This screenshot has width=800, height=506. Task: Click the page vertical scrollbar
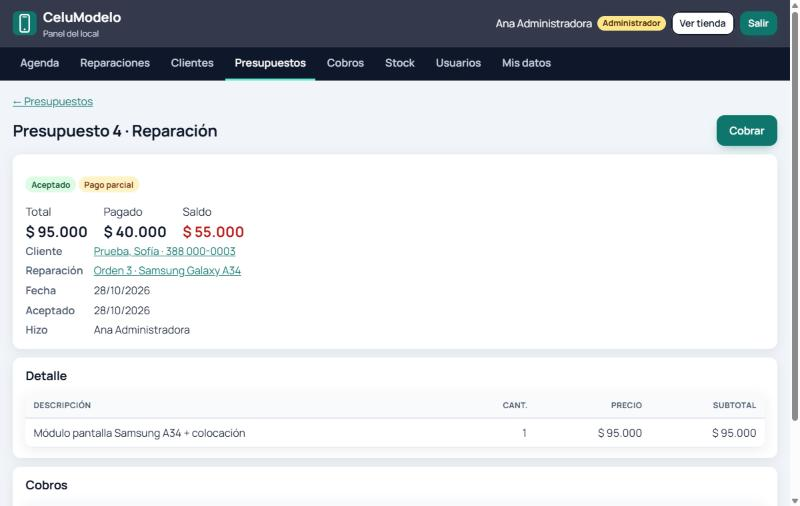tap(794, 214)
